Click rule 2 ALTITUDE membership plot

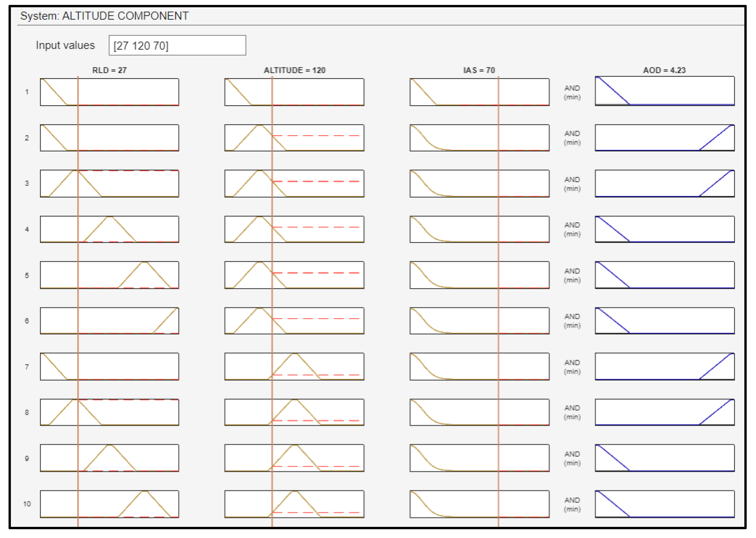point(294,138)
